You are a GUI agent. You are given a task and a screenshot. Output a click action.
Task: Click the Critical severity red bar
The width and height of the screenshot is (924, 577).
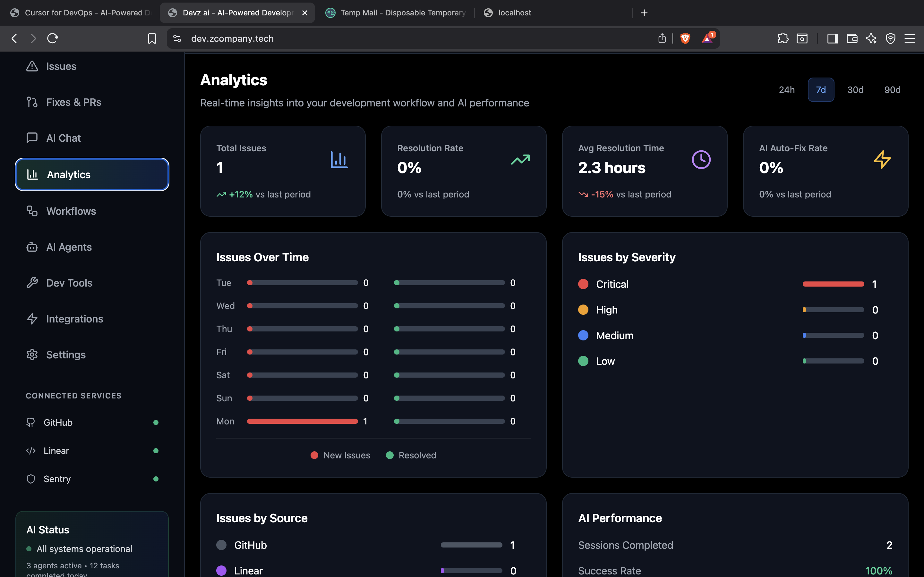[833, 284]
